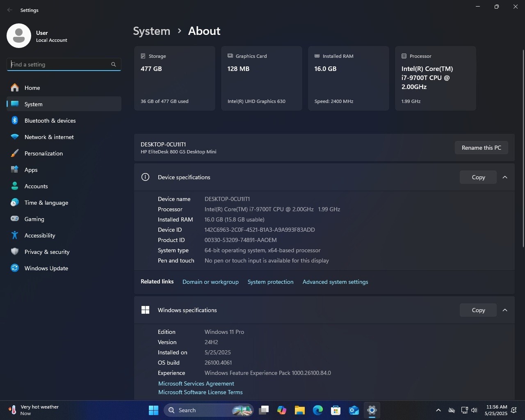Screen dimensions: 525x420
Task: Open Privacy & security settings
Action: [64, 252]
